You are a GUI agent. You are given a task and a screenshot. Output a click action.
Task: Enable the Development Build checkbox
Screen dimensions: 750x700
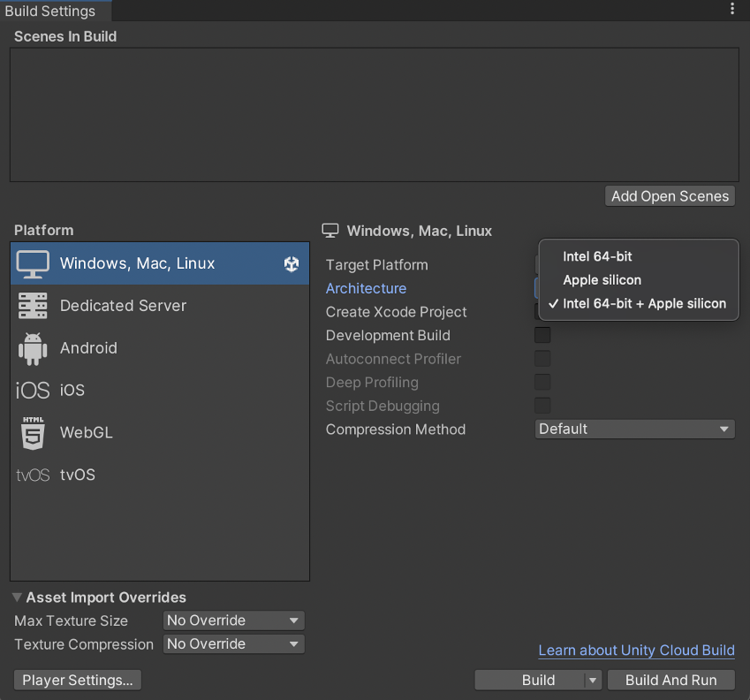[542, 335]
